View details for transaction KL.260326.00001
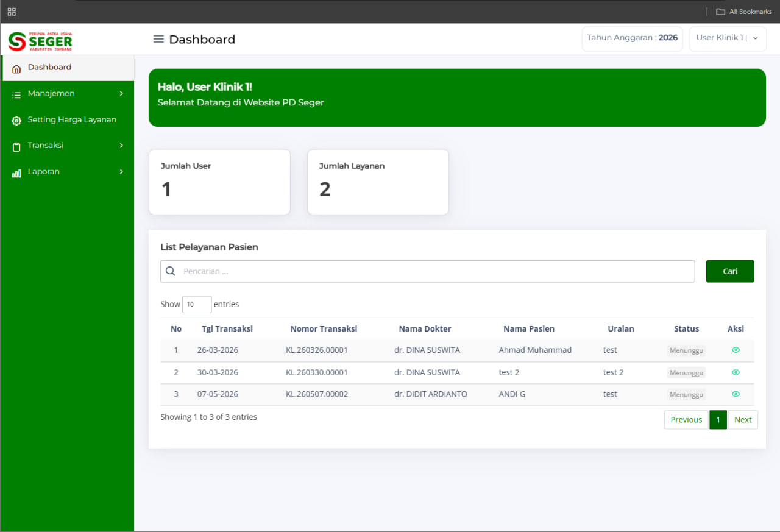 (736, 350)
